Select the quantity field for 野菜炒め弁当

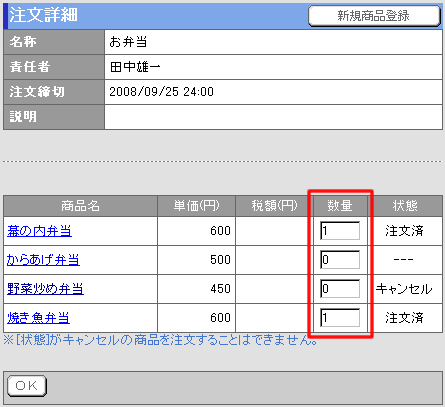coord(340,289)
